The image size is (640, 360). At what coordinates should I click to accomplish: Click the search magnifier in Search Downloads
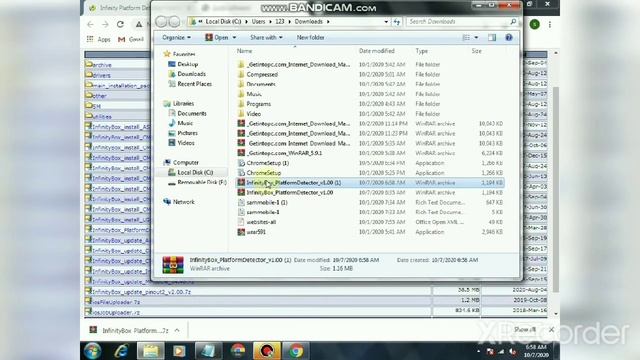(513, 22)
